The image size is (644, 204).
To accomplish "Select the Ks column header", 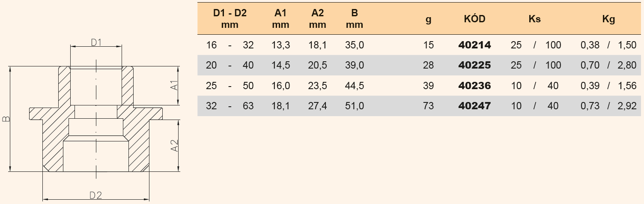I will tap(534, 19).
